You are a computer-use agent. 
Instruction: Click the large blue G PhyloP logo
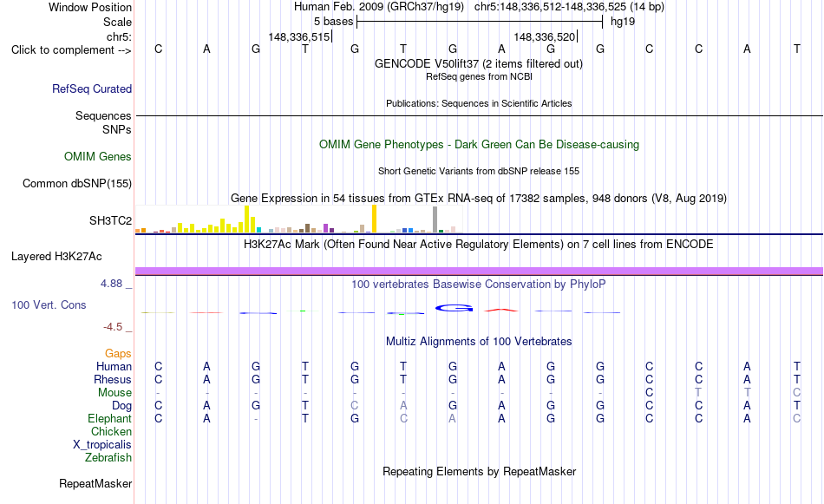click(454, 308)
